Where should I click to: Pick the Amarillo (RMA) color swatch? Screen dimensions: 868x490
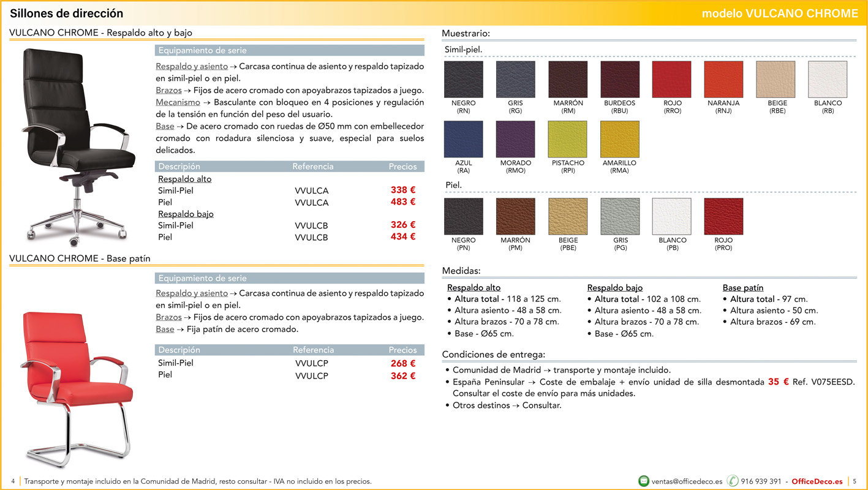tap(620, 139)
